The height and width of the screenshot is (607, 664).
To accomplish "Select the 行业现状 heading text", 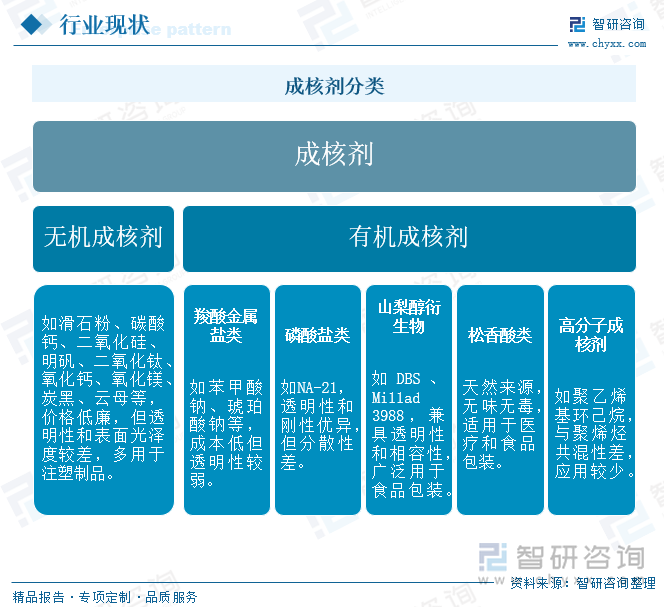I will click(x=104, y=25).
